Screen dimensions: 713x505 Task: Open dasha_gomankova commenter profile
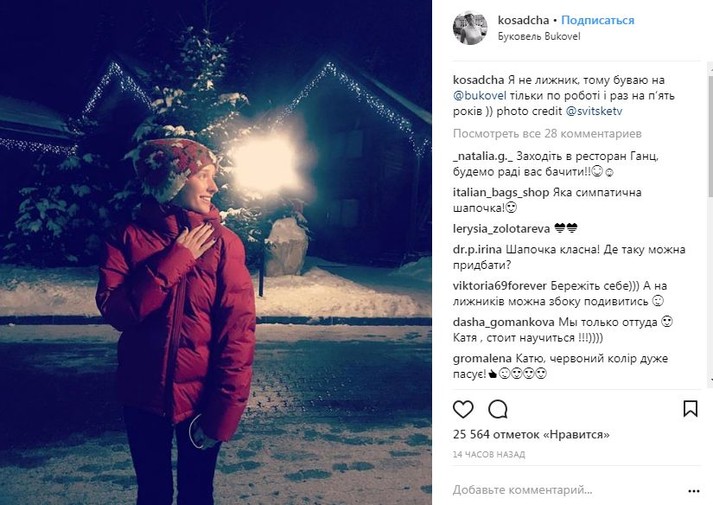pyautogui.click(x=504, y=322)
